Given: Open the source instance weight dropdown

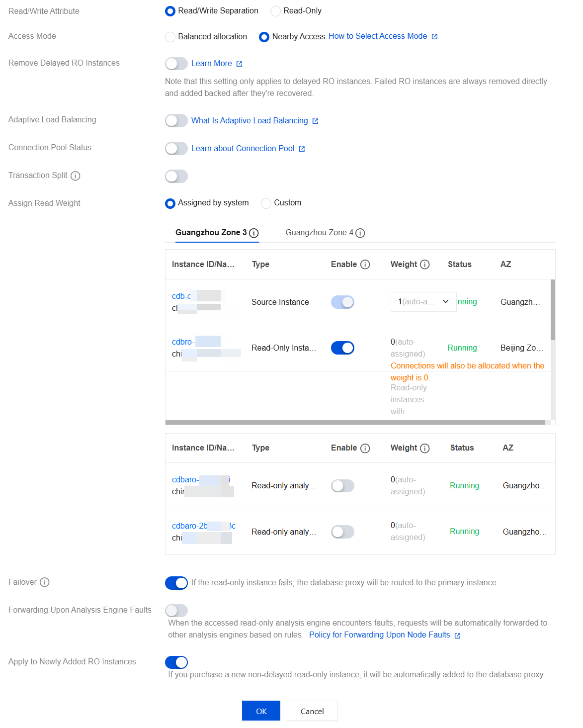Looking at the screenshot, I should tap(423, 302).
